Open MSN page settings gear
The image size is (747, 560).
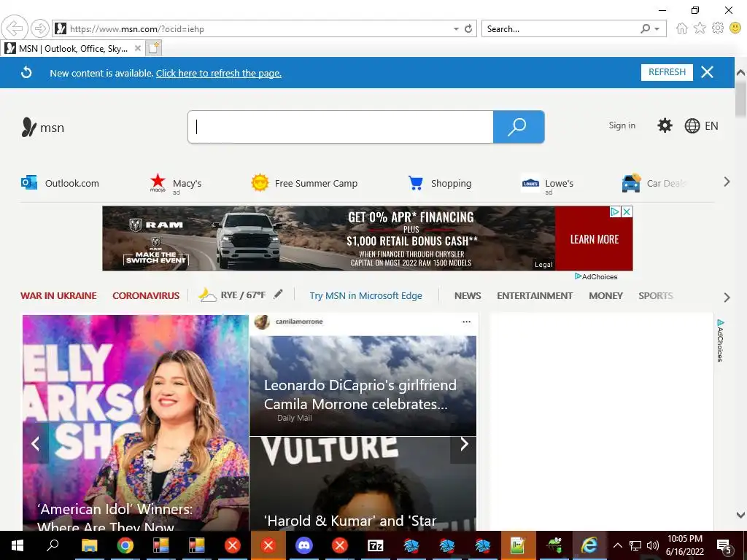pos(665,125)
